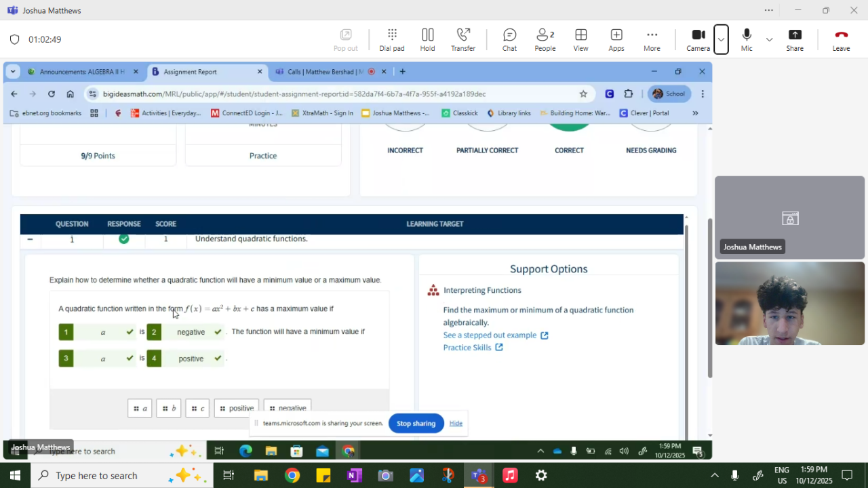Open the Classkick bookmark

point(460,113)
